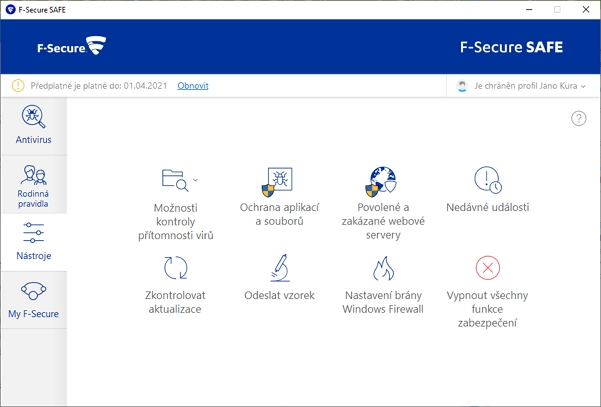The height and width of the screenshot is (407, 601).
Task: Open the allowed and blocked websites globe icon
Action: [381, 181]
